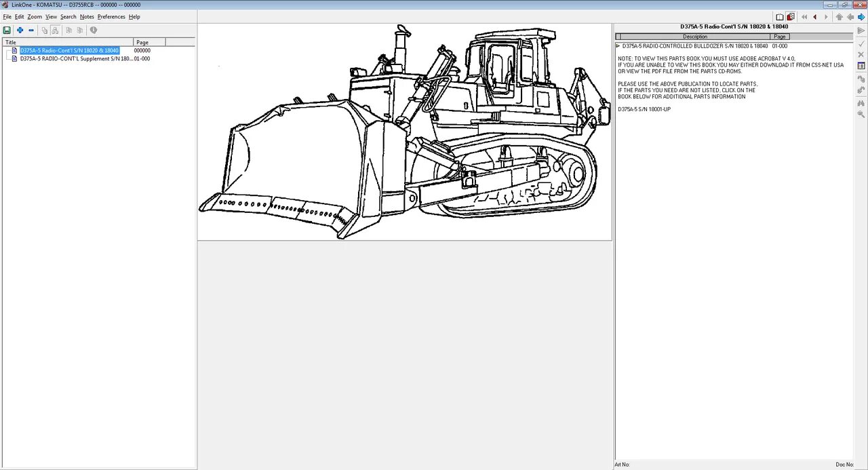Click page number 01-000 in left list

point(142,58)
